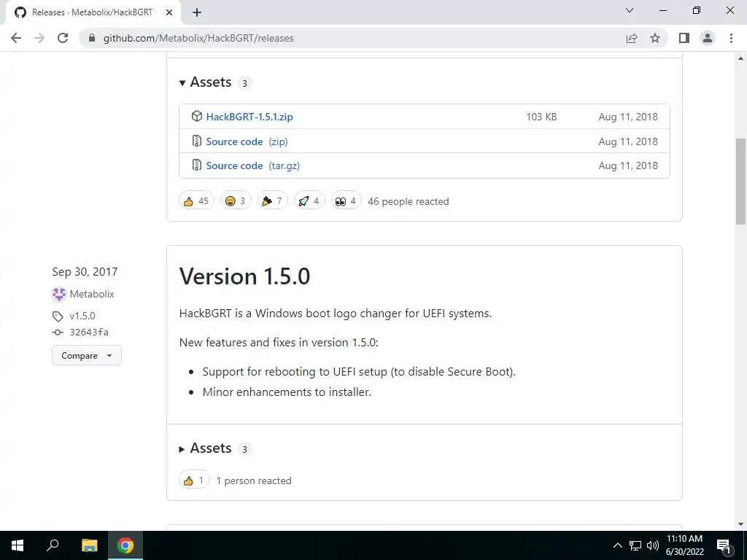This screenshot has height=560, width=747.
Task: Download Source code (zip)
Action: (247, 141)
